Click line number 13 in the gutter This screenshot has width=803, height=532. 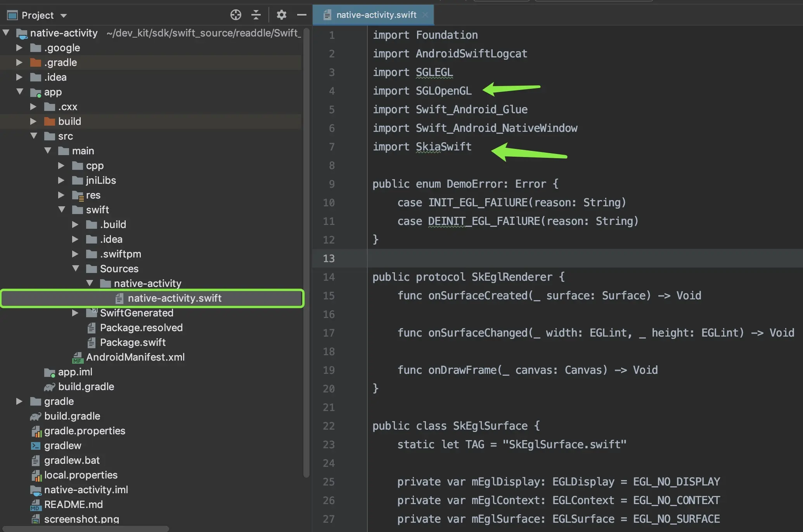click(x=329, y=258)
